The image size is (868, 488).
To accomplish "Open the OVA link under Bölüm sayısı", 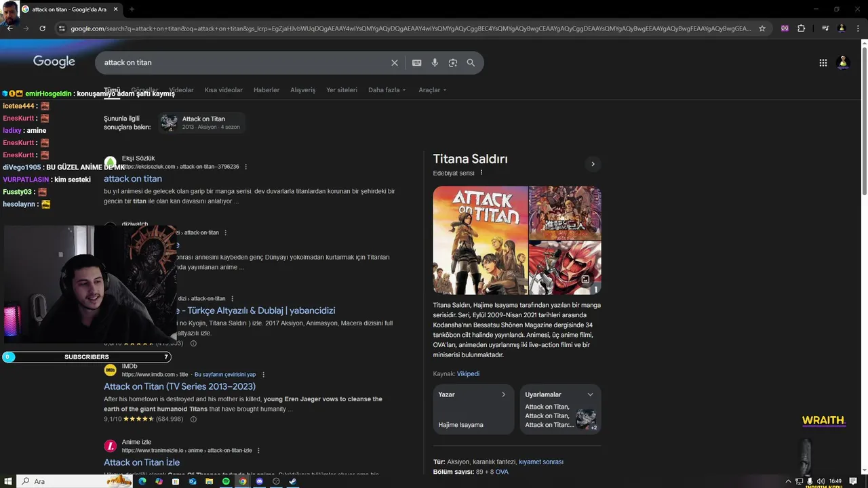I will click(x=502, y=472).
